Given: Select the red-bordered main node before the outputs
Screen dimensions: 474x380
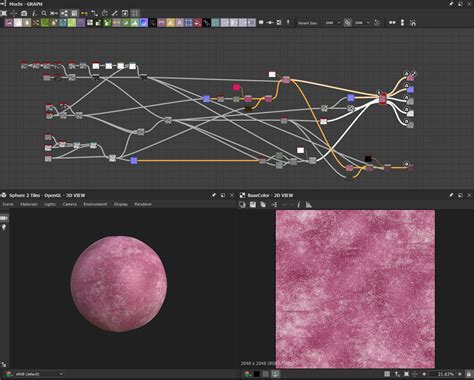Looking at the screenshot, I should 382,99.
